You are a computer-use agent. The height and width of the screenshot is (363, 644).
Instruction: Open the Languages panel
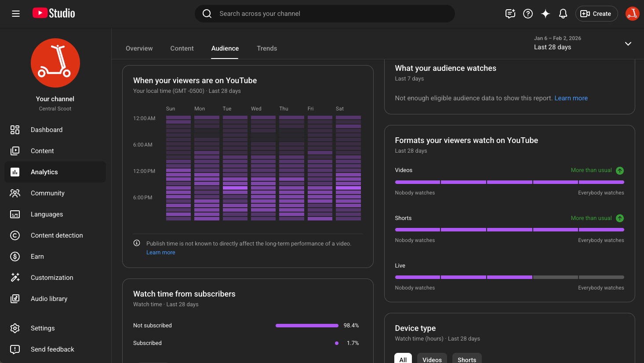click(x=46, y=214)
